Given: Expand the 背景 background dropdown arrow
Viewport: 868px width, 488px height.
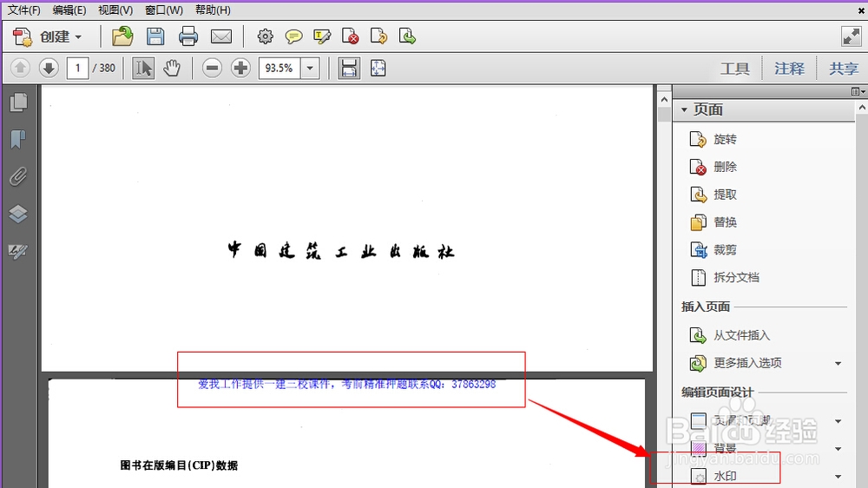Looking at the screenshot, I should [x=838, y=449].
